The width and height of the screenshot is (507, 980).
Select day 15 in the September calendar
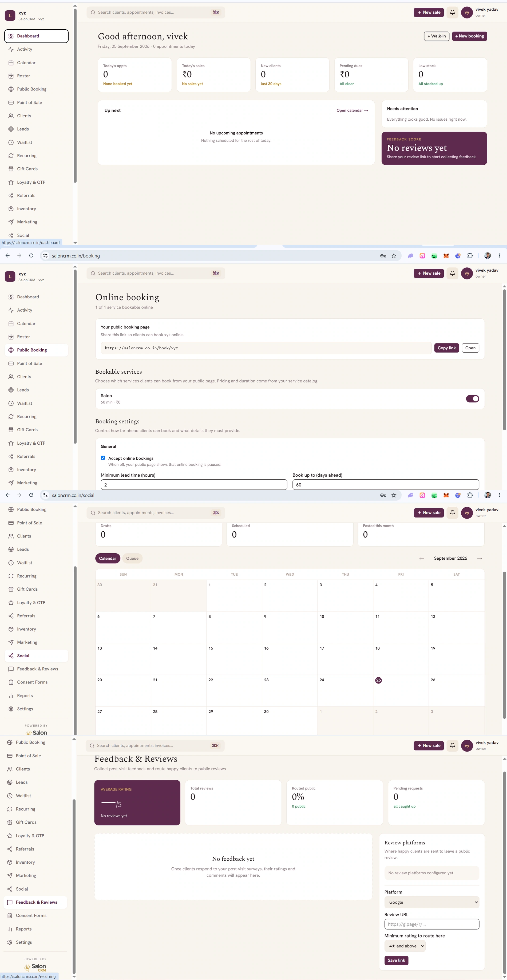234,658
